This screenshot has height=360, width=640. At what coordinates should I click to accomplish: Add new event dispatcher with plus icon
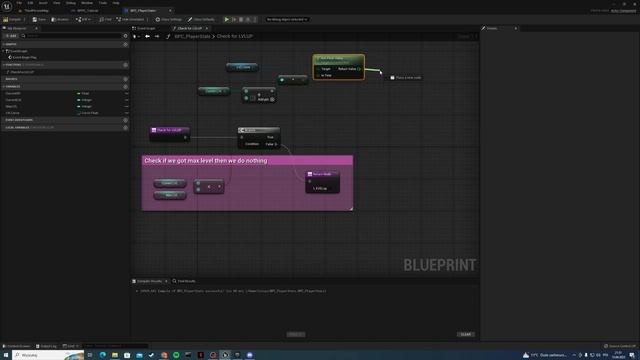tap(125, 120)
